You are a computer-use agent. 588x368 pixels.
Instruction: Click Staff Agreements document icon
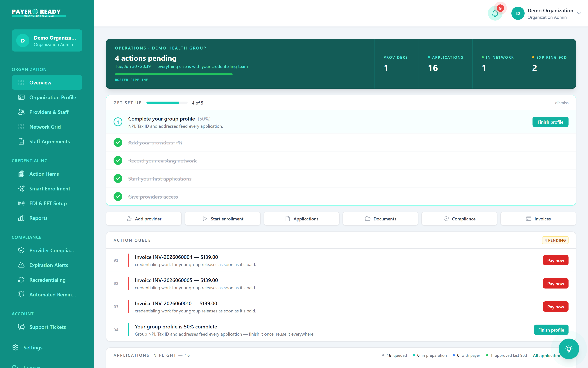21,141
